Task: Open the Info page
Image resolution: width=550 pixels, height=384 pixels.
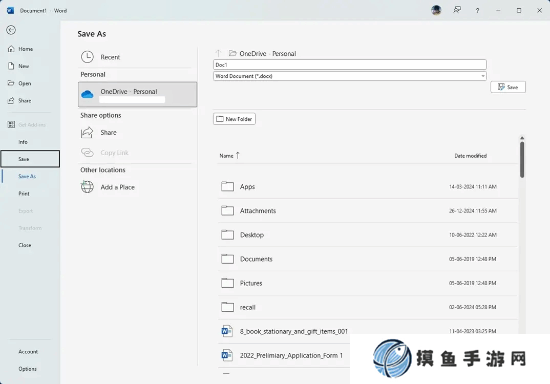Action: tap(23, 142)
